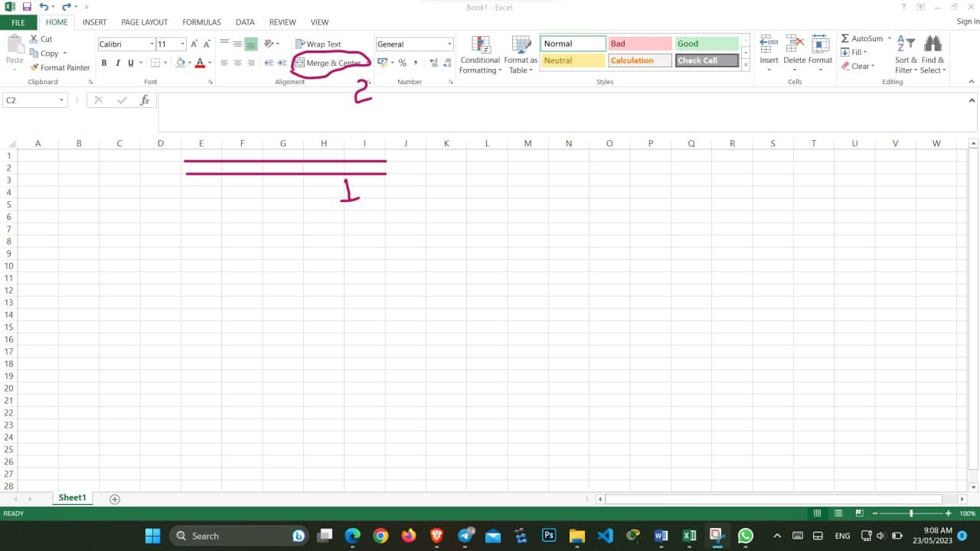Open the font size dropdown
This screenshot has height=551, width=980.
182,44
